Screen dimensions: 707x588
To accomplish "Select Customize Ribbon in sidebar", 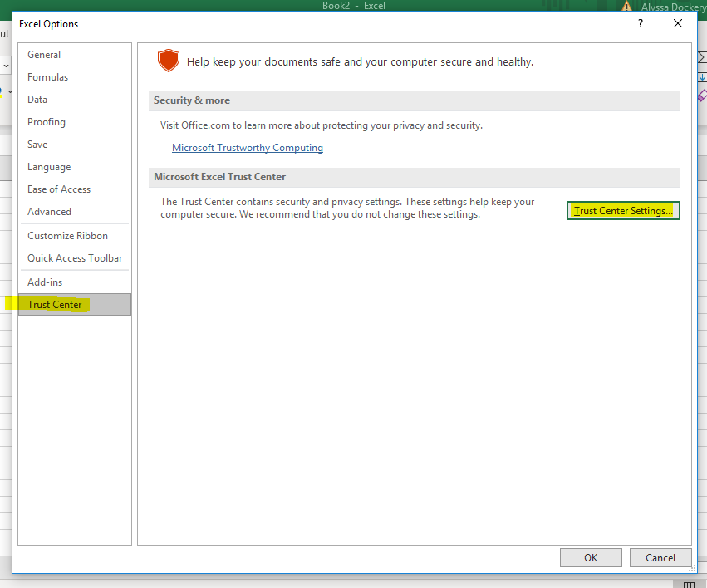I will coord(67,236).
